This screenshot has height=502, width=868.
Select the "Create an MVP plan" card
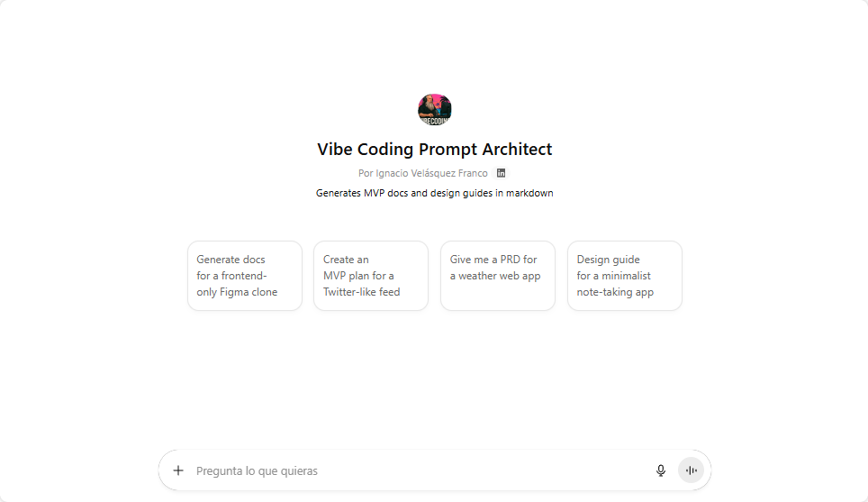tap(371, 276)
